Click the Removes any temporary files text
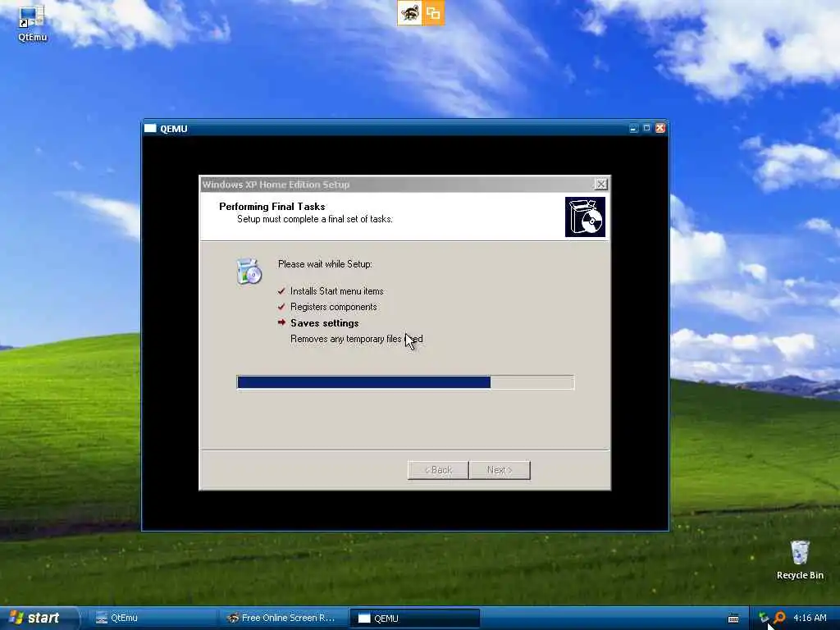Image resolution: width=840 pixels, height=630 pixels. pyautogui.click(x=357, y=339)
